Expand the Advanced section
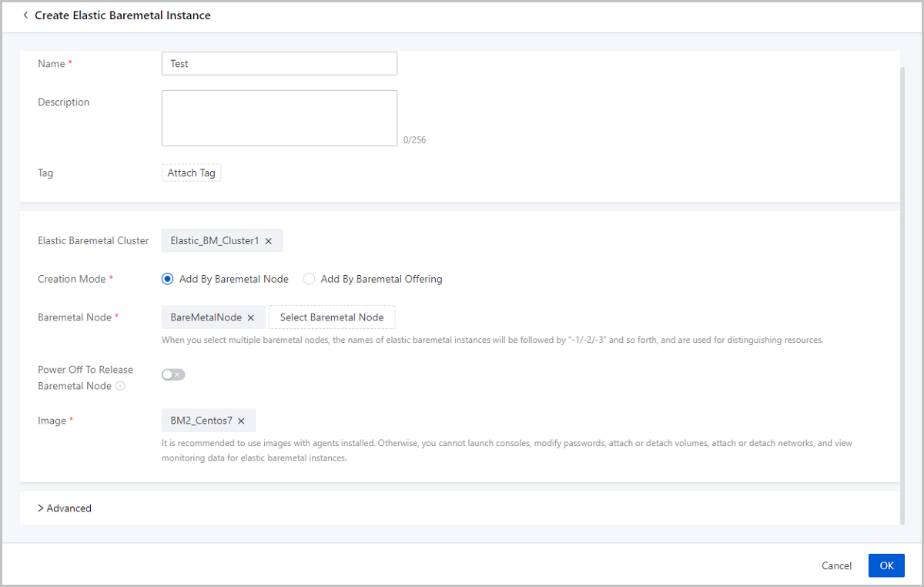924x587 pixels. (65, 508)
